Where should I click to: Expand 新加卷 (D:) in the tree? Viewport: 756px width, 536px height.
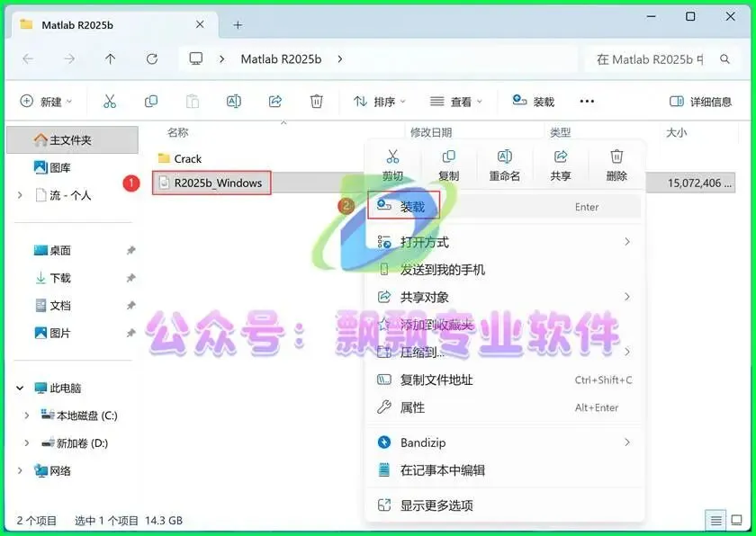(x=26, y=442)
